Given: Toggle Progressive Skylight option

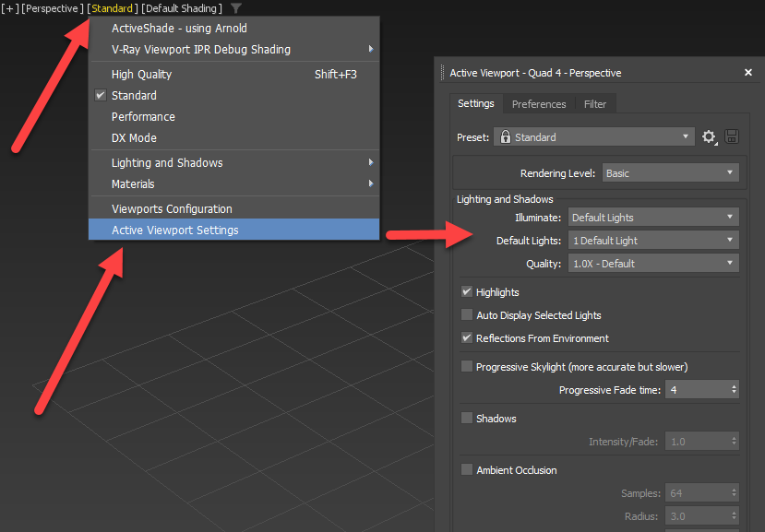Looking at the screenshot, I should pyautogui.click(x=466, y=366).
